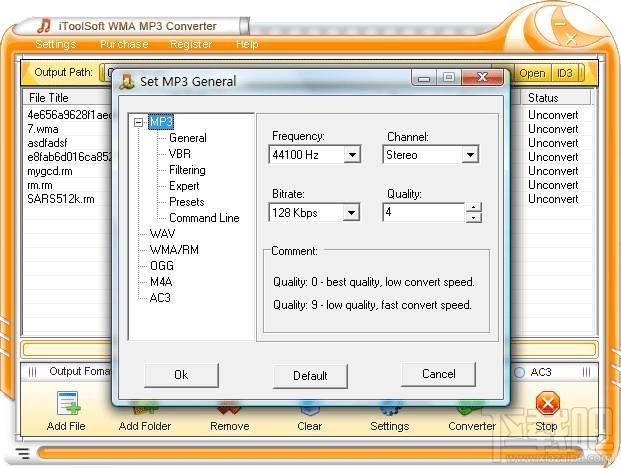Viewport: 621px width, 468px height.
Task: Select the MP3 tree root item
Action: tap(161, 122)
